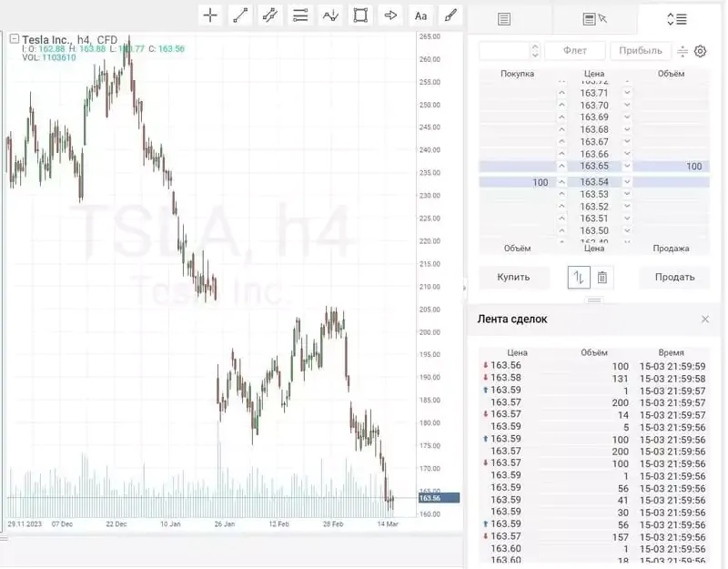This screenshot has width=728, height=569.
Task: Select trade 163.59 with volume 41
Action: (594, 500)
